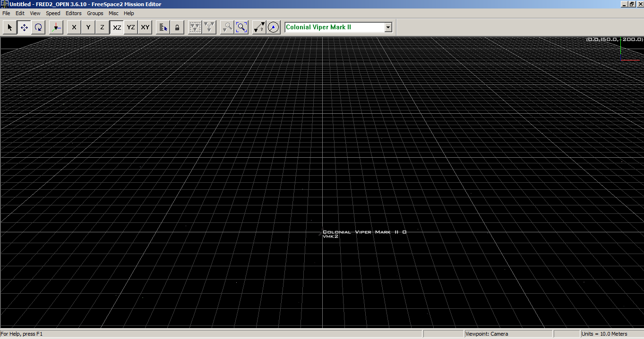Toggle the XY plane constraint
Viewport: 644px width, 339px height.
[x=145, y=27]
